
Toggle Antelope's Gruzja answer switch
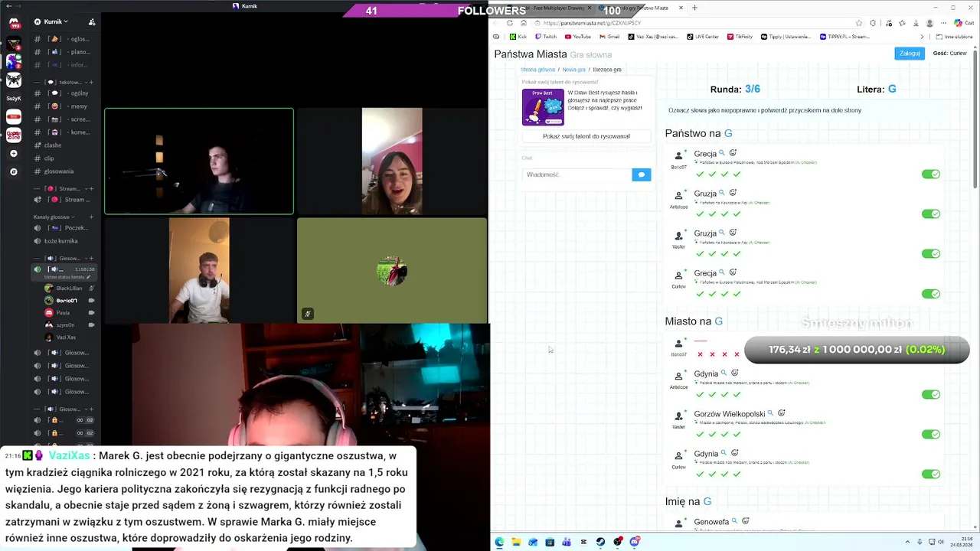click(x=931, y=214)
